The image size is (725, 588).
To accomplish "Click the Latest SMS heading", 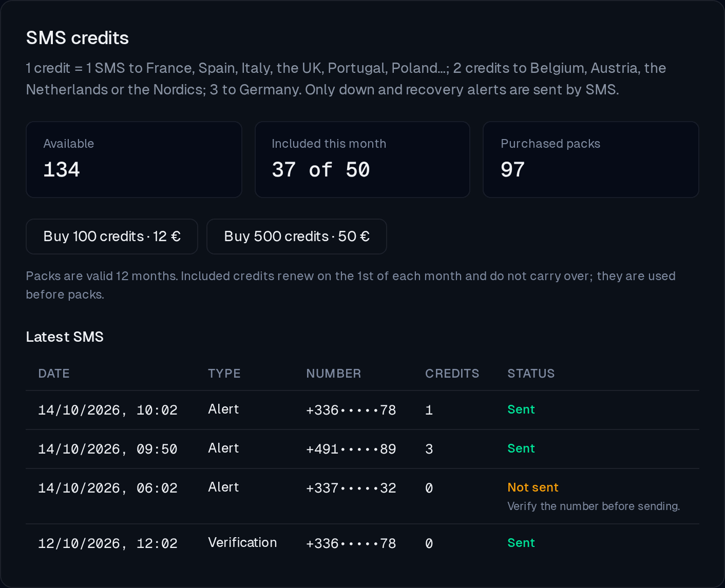I will (65, 337).
